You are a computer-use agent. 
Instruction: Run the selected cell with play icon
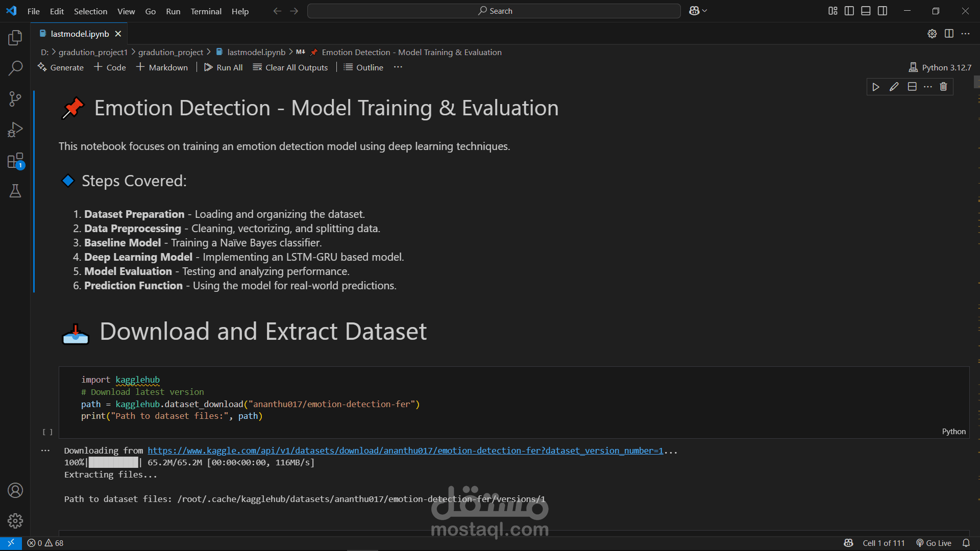tap(876, 87)
